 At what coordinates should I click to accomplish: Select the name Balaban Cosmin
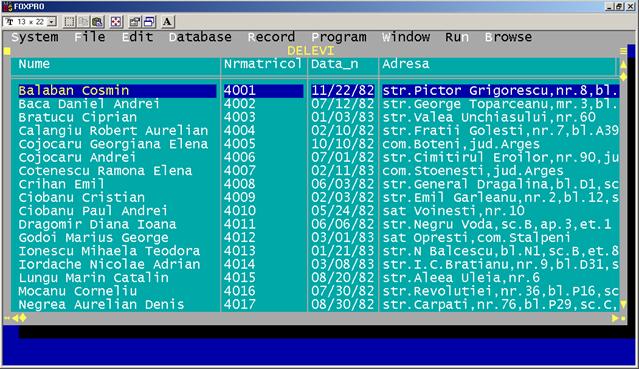pyautogui.click(x=74, y=91)
